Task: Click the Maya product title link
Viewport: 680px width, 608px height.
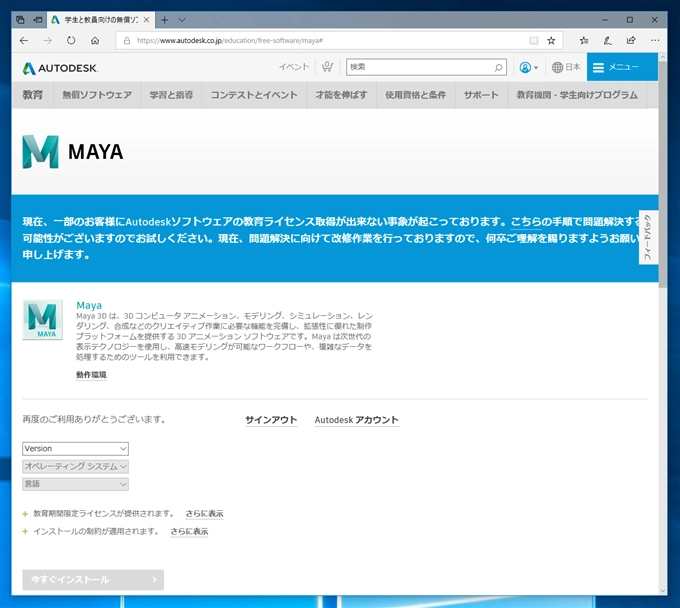Action: (x=89, y=305)
